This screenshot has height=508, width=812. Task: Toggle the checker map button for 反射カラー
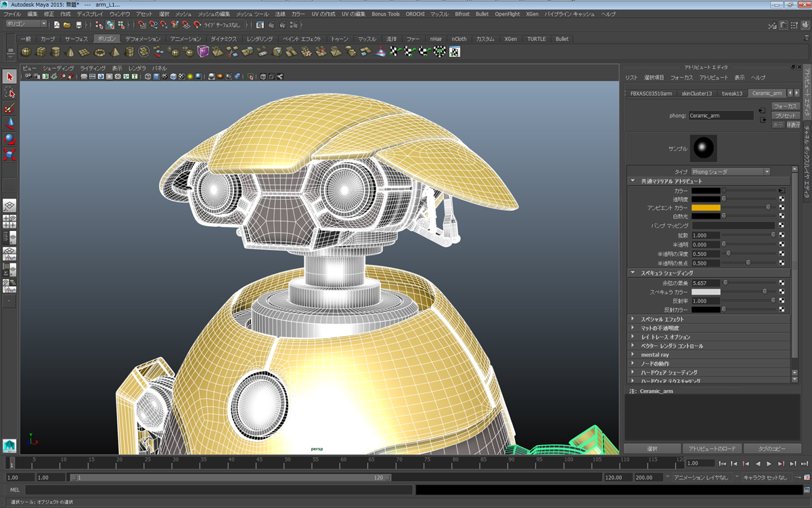click(782, 310)
